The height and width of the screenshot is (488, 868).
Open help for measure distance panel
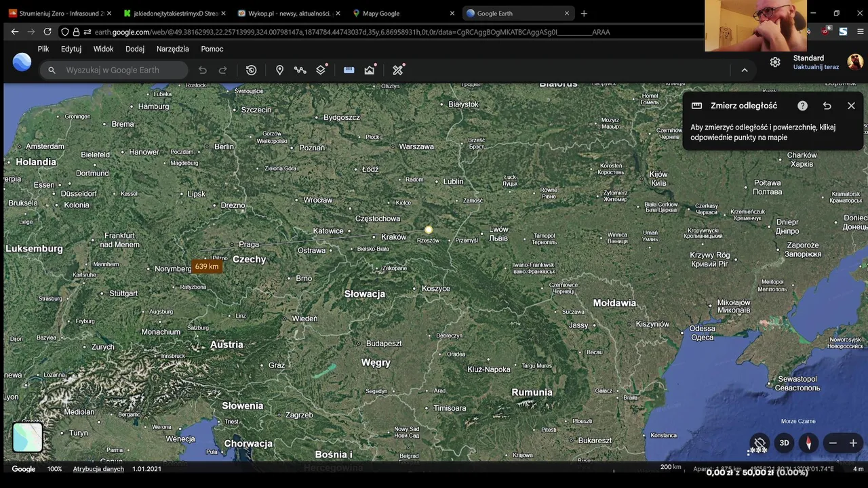pyautogui.click(x=802, y=106)
